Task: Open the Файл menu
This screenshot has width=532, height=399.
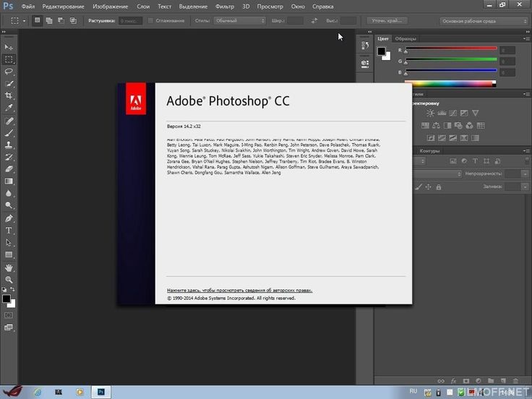Action: 27,7
